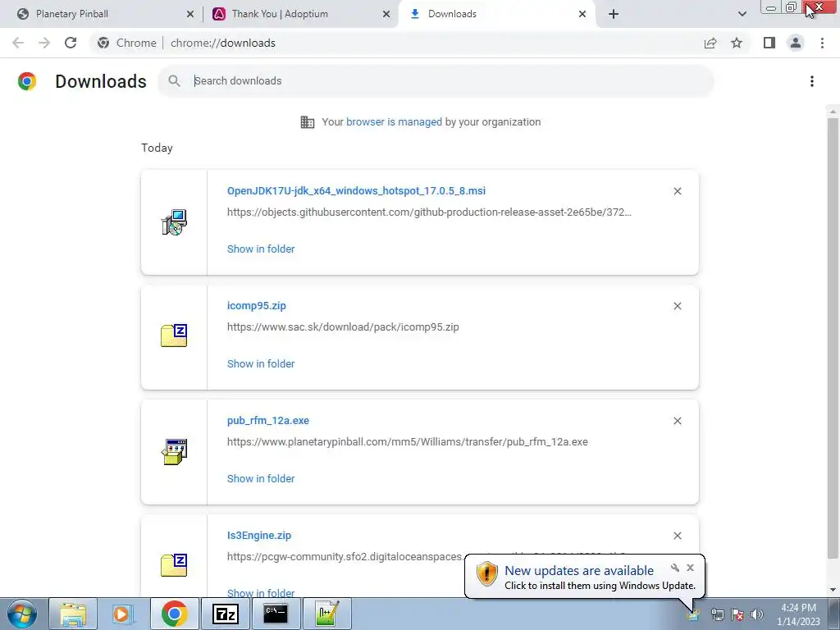Click the githubusercontent source URL text
This screenshot has width=840, height=630.
click(x=429, y=212)
